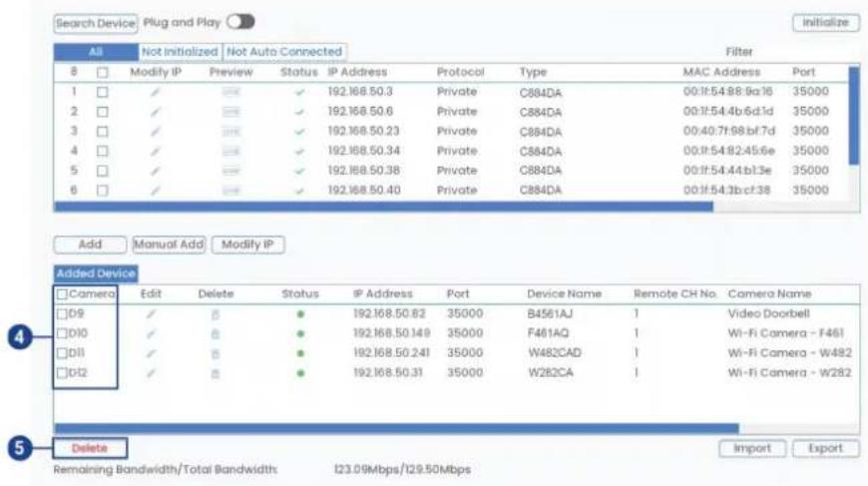The height and width of the screenshot is (486, 868).
Task: Click the Export button
Action: tap(826, 448)
